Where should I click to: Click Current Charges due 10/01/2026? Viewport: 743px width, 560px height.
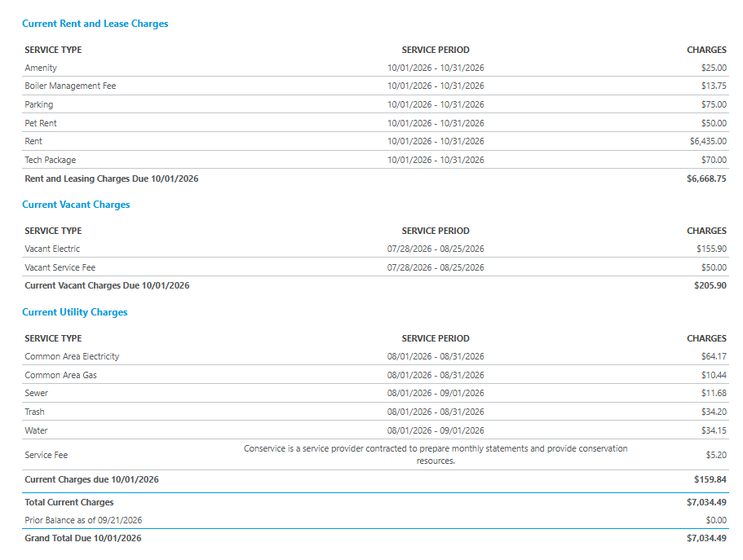point(91,479)
